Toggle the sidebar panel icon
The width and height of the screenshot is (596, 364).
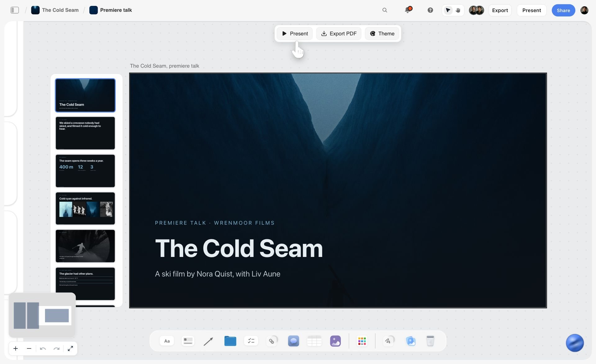tap(15, 10)
